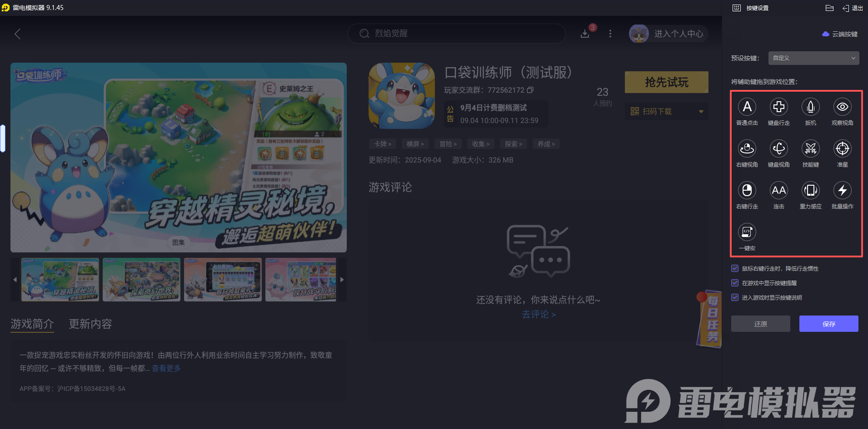Select the 批量操作 lightning bolt icon

(x=842, y=191)
